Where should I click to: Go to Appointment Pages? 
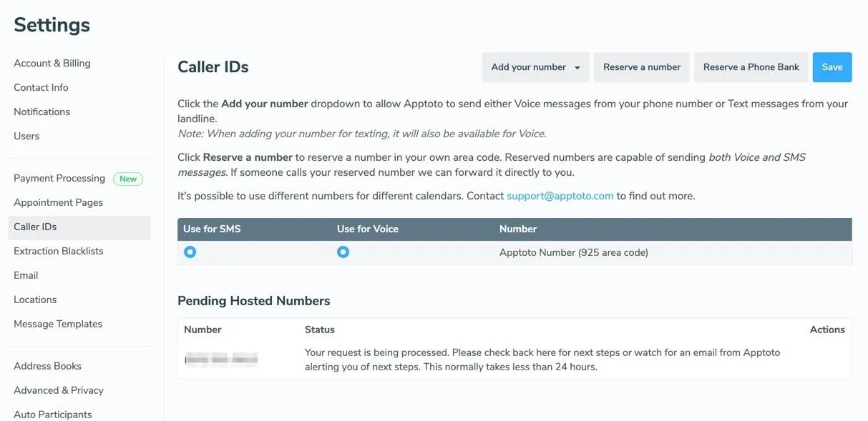(x=58, y=202)
